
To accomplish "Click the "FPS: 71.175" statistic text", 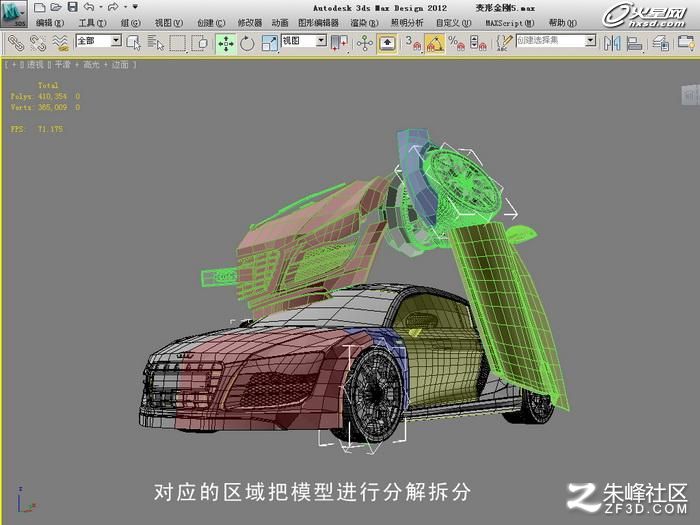I will 37,129.
